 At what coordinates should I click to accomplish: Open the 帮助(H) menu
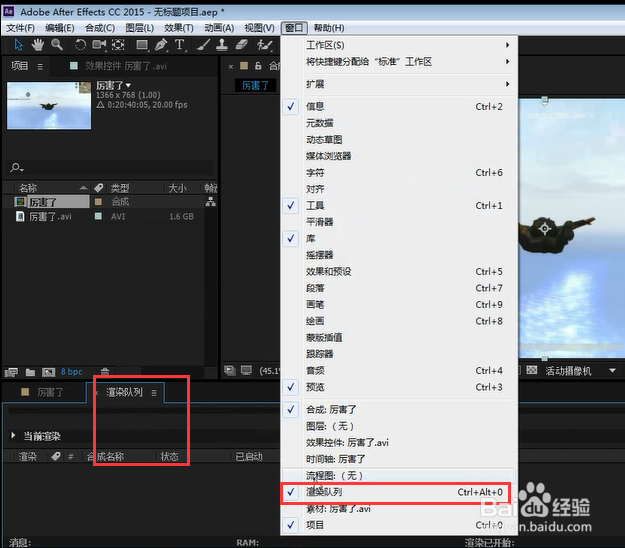pyautogui.click(x=329, y=28)
